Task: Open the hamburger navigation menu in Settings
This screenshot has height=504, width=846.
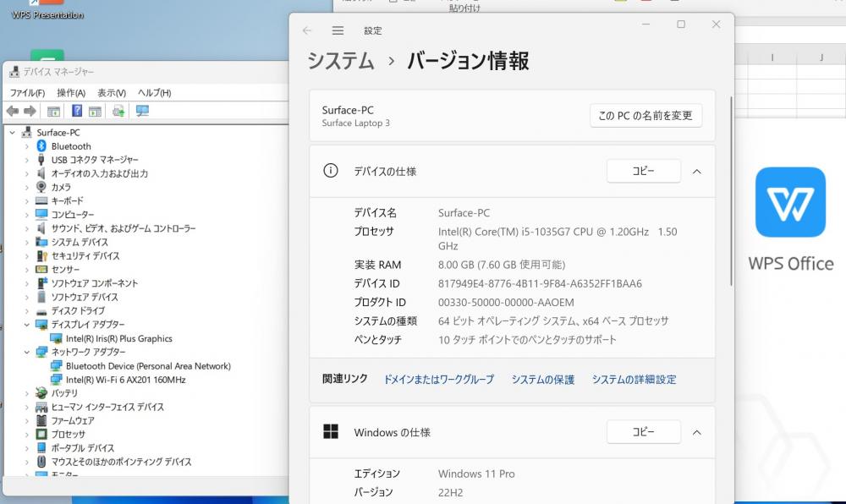Action: point(338,30)
